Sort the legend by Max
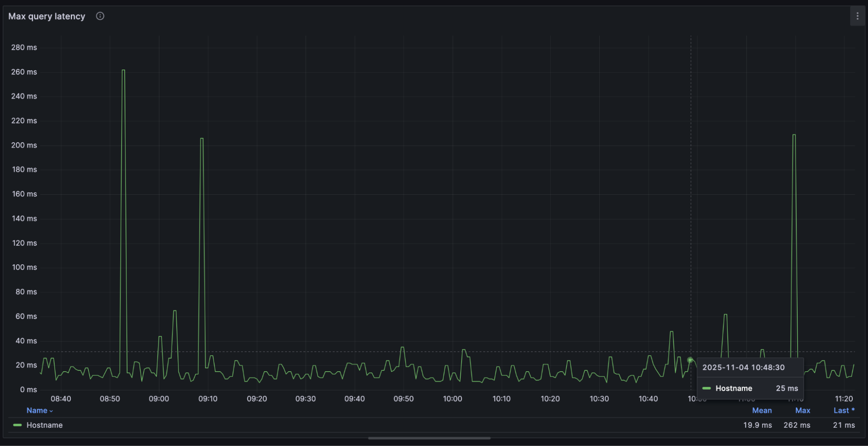Screen dimensions: 868x446 point(802,410)
